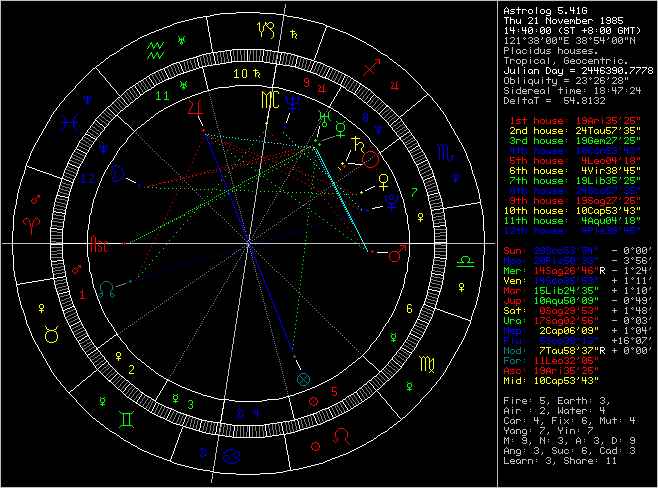The image size is (658, 488).
Task: Select the MC Midheaven label
Action: [268, 98]
